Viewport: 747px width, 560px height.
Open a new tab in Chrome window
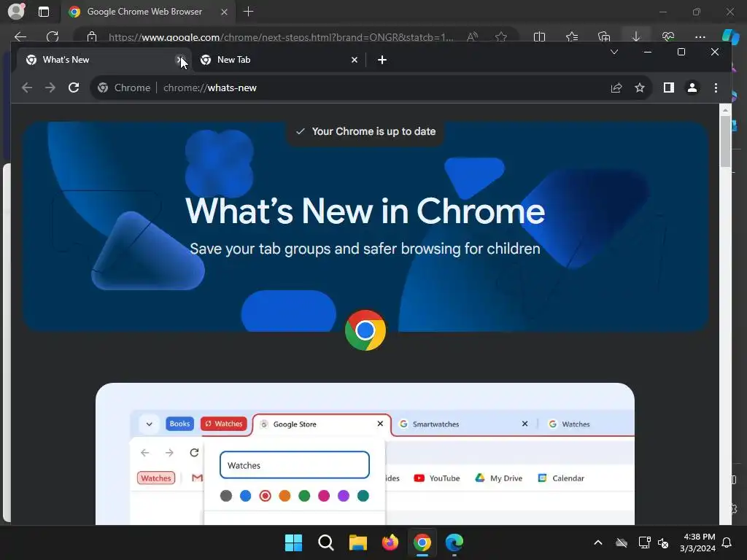382,60
